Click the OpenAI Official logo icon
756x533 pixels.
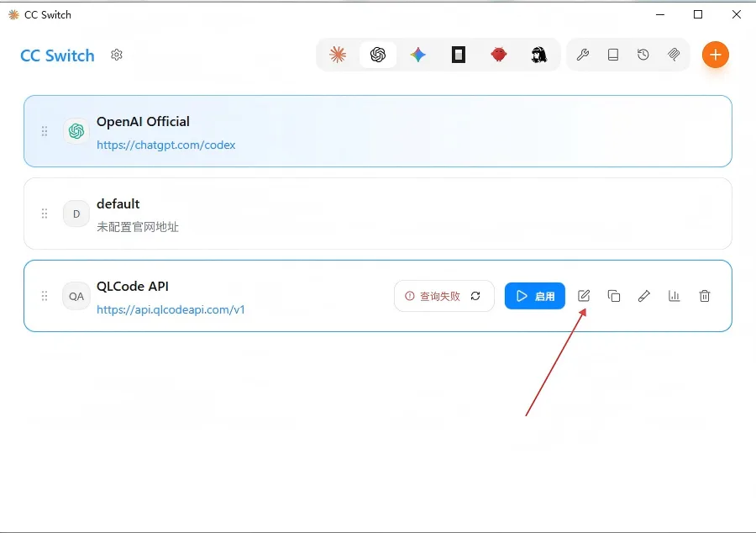coord(76,131)
